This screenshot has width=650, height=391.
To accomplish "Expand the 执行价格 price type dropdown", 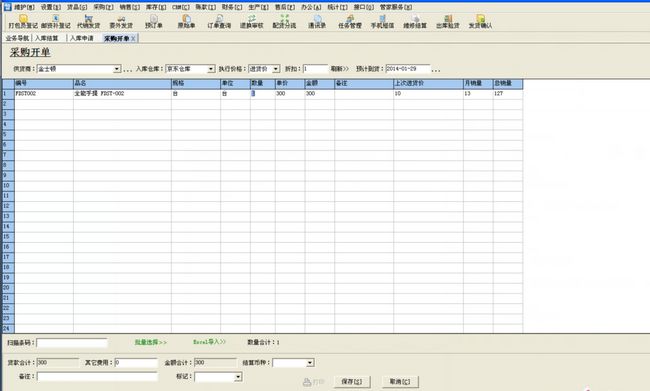I will 276,69.
